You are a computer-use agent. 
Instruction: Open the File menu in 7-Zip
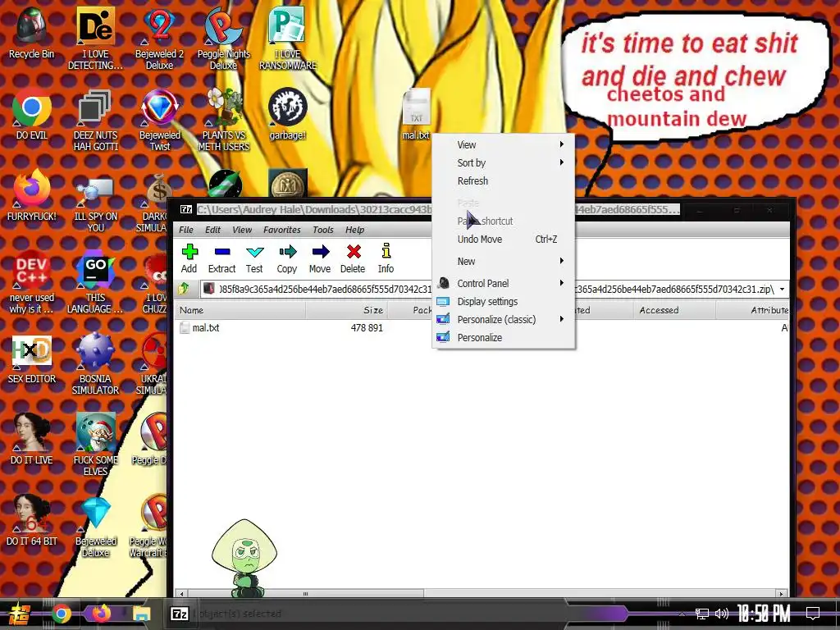(186, 230)
